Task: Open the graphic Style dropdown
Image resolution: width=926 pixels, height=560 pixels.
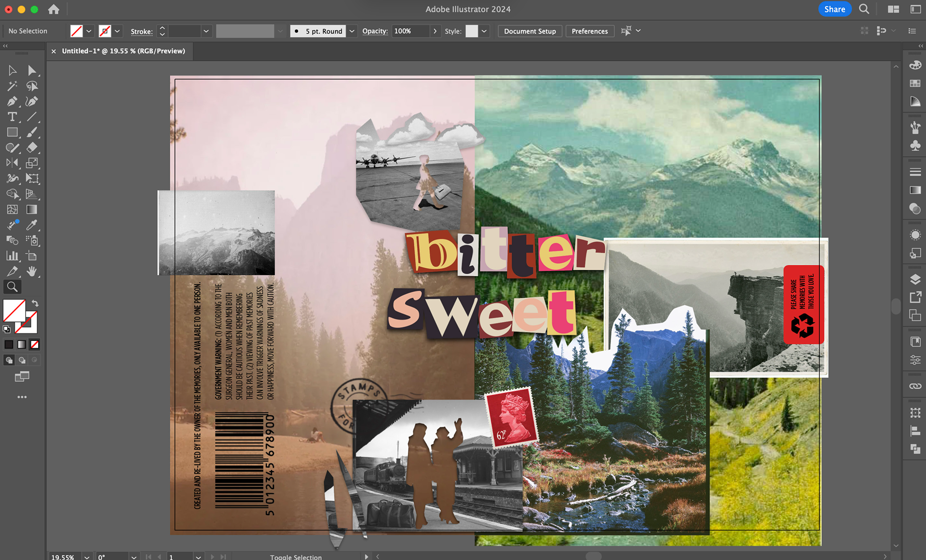Action: pyautogui.click(x=484, y=31)
